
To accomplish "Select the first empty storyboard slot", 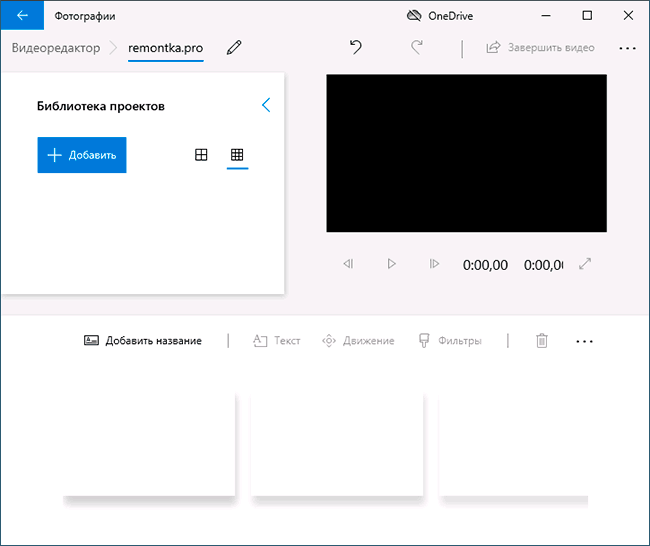I will 149,444.
